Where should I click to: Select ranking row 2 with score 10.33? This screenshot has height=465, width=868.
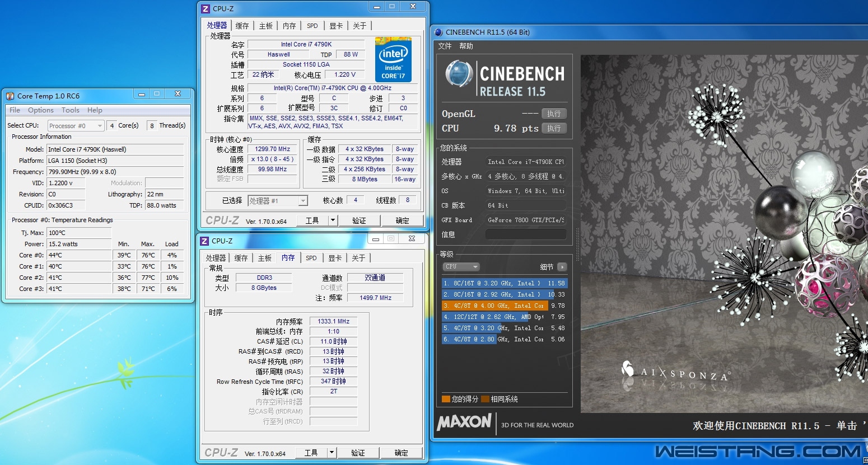(505, 294)
